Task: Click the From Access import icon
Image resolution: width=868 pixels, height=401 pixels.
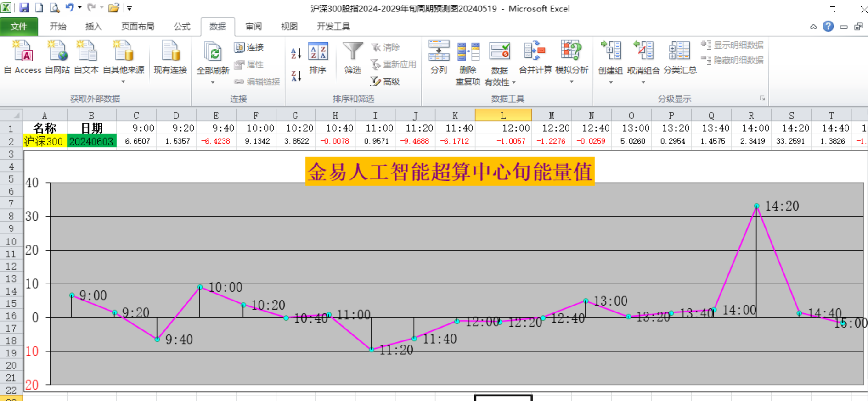Action: 23,57
